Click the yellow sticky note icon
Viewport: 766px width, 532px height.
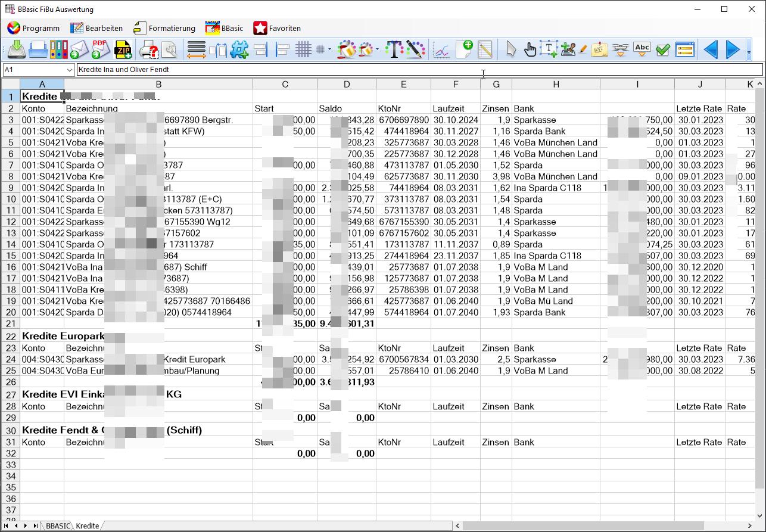coord(600,50)
